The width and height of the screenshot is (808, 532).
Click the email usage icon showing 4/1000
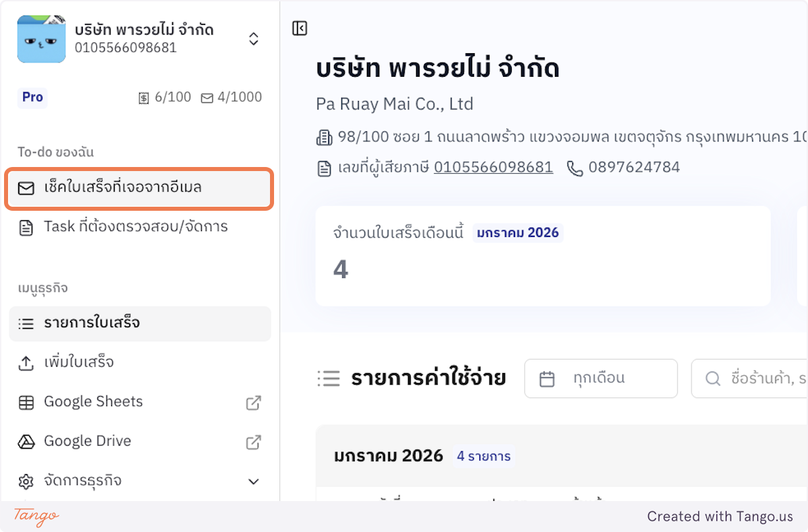coord(207,97)
